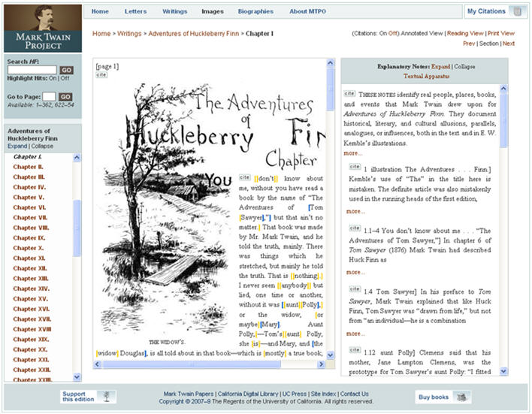Screen dimensions: 532x414
Task: Turn Highlight Hits On
Action: click(x=53, y=78)
